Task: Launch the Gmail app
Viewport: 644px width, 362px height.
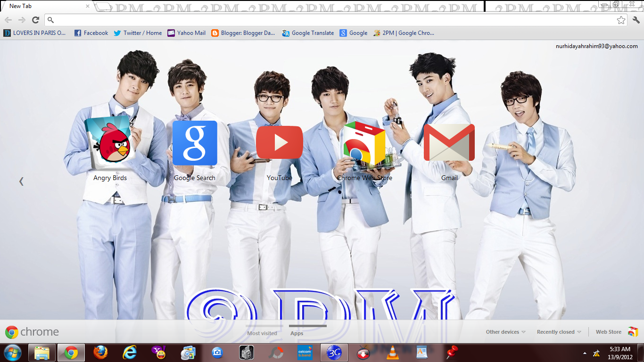Action: 449,142
